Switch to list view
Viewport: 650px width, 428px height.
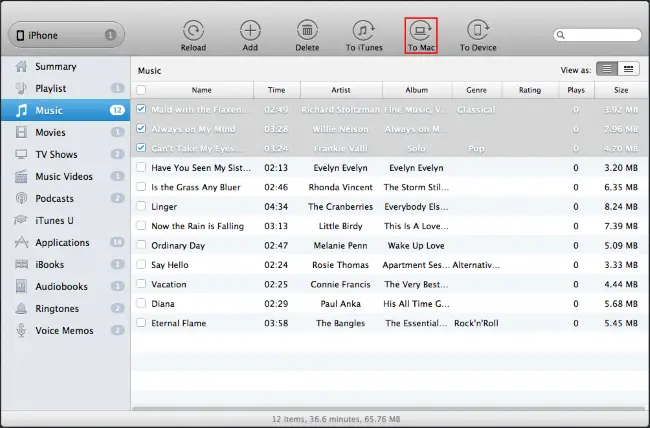[x=607, y=69]
